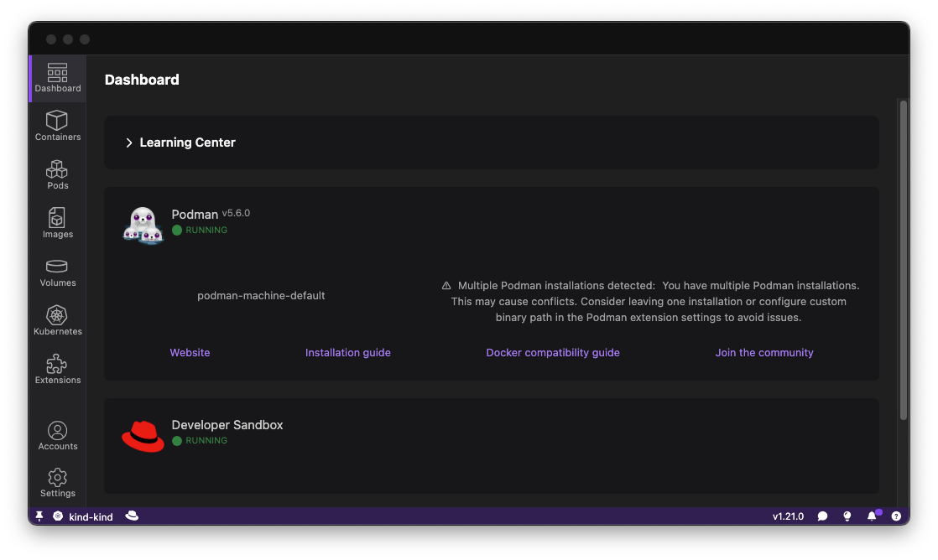Open the Docker compatibility guide
Screen dimensions: 938x560
553,352
